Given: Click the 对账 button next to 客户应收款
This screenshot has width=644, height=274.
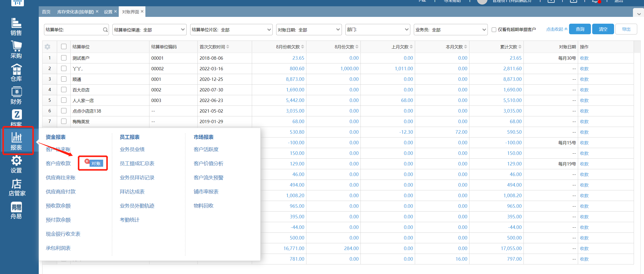Looking at the screenshot, I should (96, 163).
